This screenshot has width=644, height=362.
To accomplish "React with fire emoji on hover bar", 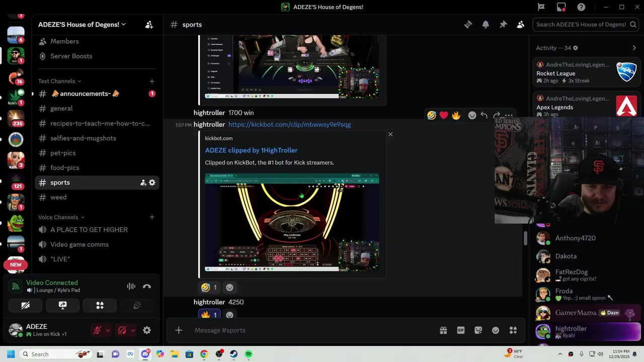I will click(456, 115).
